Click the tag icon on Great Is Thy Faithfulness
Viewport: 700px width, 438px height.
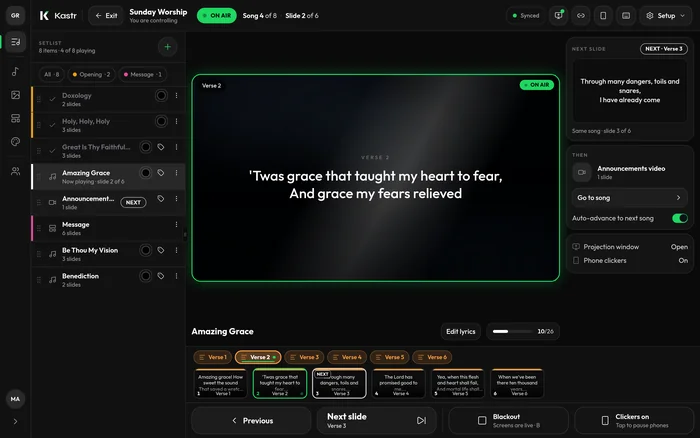161,147
